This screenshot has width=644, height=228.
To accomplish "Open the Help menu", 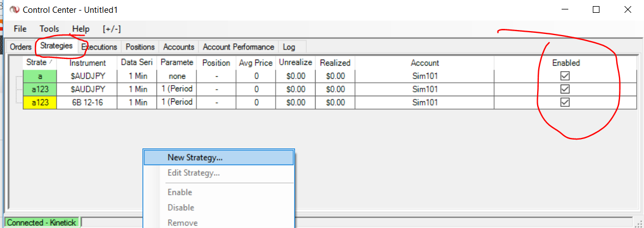I will 81,29.
